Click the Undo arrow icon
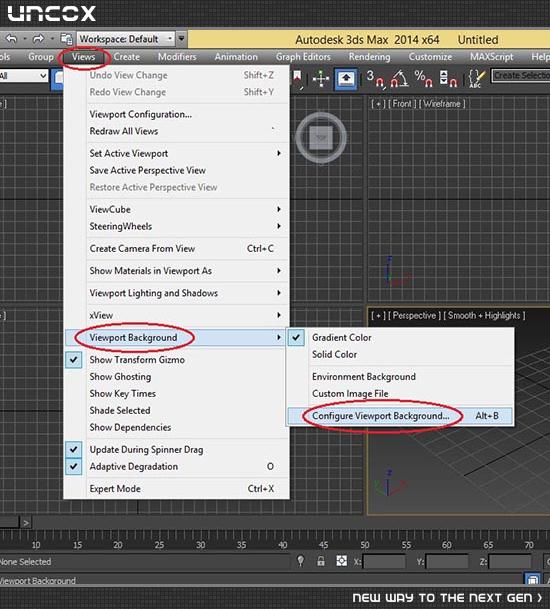Image resolution: width=550 pixels, height=609 pixels. [x=12, y=38]
